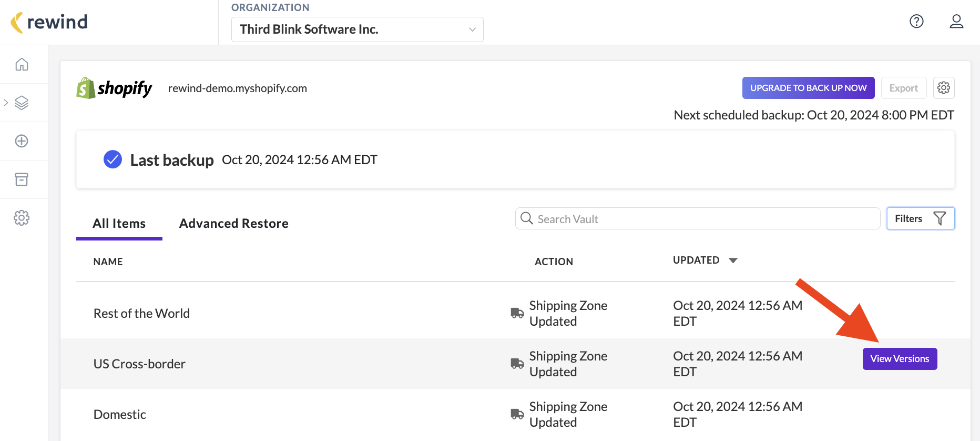Screen dimensions: 980x441
Task: Open the help question mark icon
Action: (916, 21)
